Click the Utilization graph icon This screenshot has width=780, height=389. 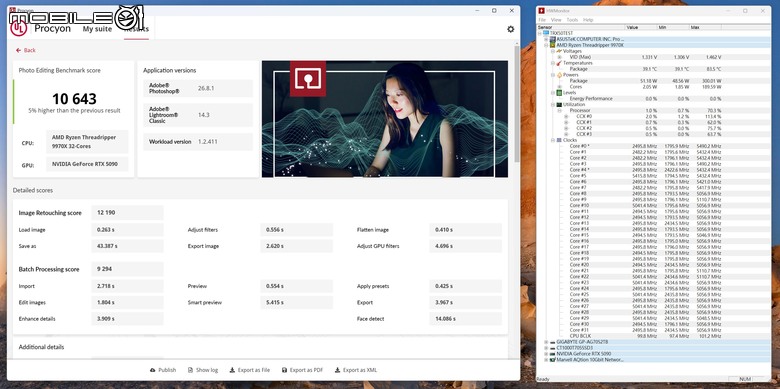coord(559,104)
